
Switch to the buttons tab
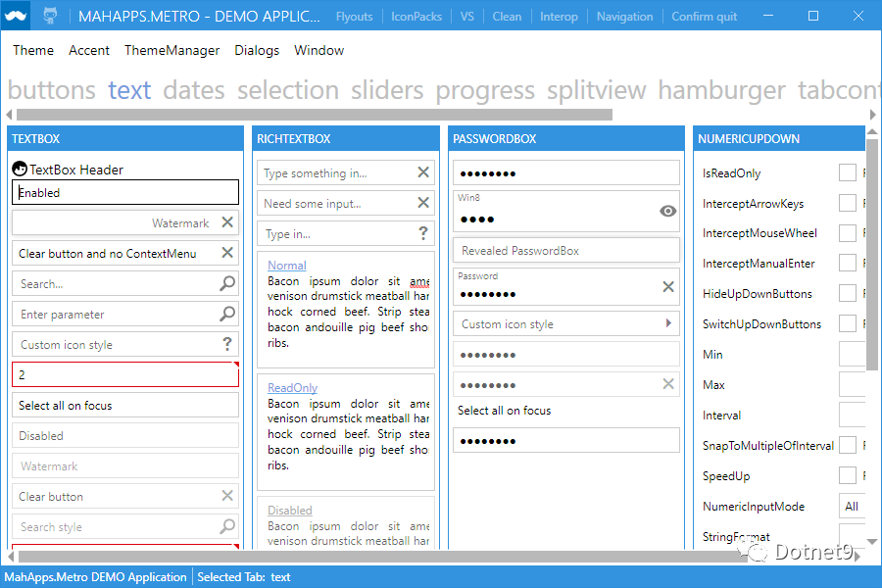[x=52, y=90]
